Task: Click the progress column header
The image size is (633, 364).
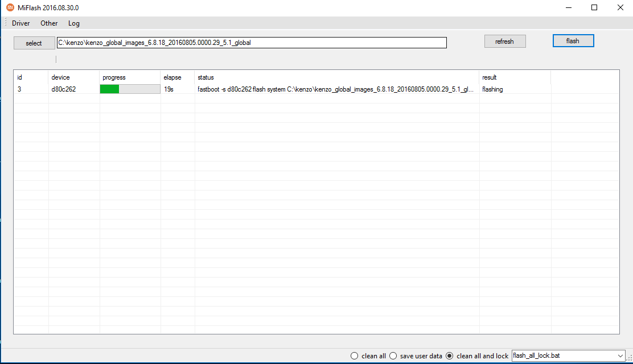Action: pyautogui.click(x=130, y=77)
